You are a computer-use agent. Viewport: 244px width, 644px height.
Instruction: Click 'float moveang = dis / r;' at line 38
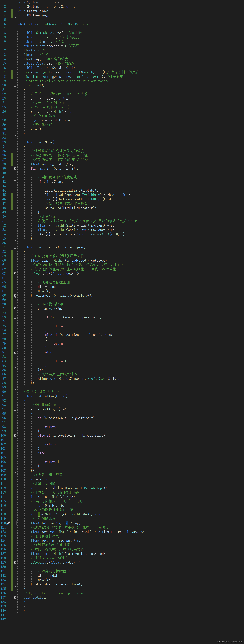[x=52, y=164]
